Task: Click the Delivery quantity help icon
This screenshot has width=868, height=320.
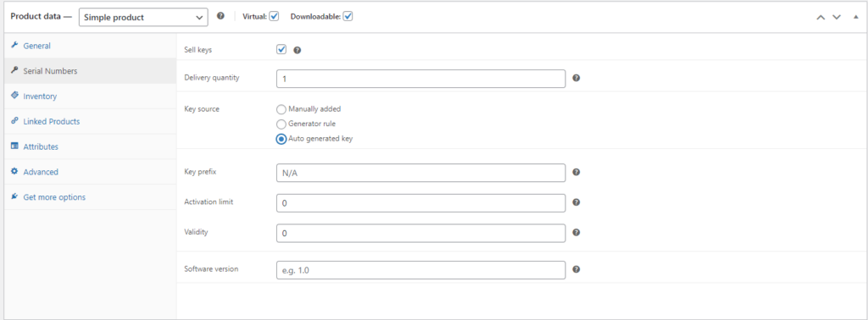Action: pos(576,79)
